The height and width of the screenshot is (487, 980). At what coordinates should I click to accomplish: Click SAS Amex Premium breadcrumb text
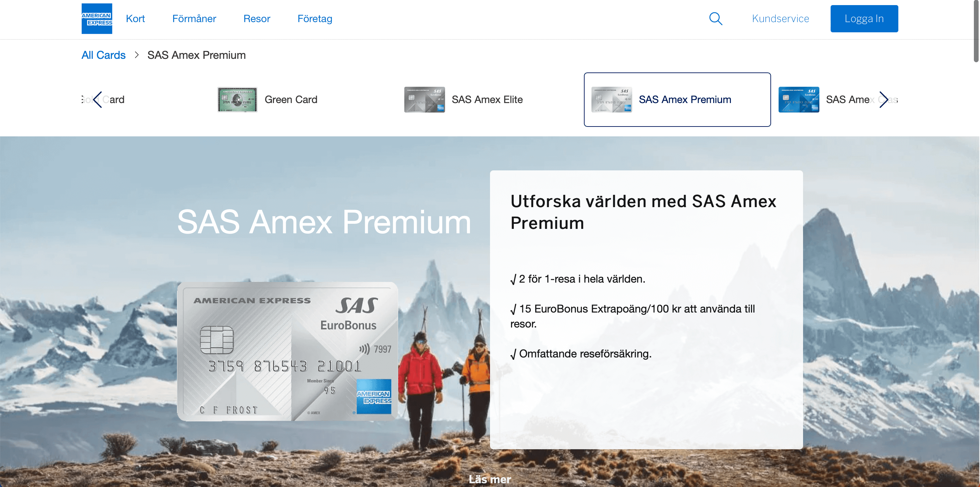(x=196, y=55)
